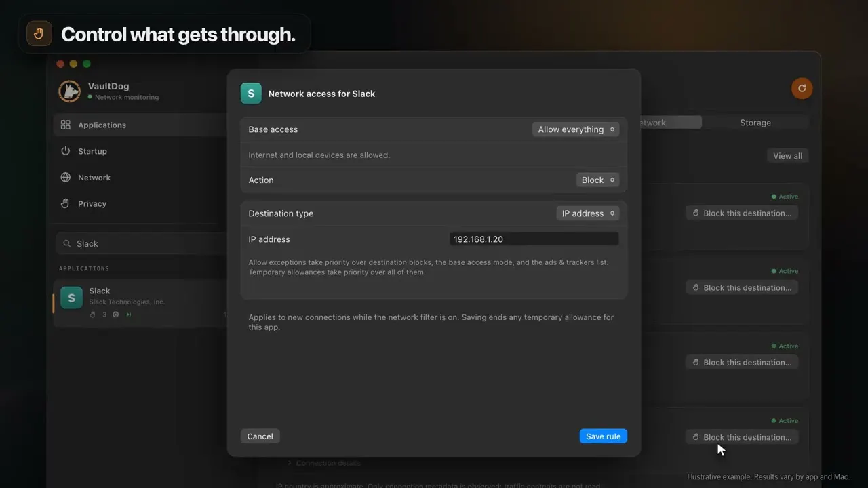The width and height of the screenshot is (868, 488).
Task: Go to the Startup sidebar section
Action: click(x=140, y=151)
